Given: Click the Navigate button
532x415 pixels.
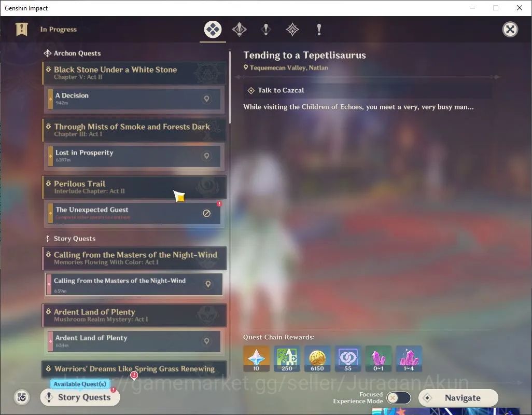Looking at the screenshot, I should (458, 398).
